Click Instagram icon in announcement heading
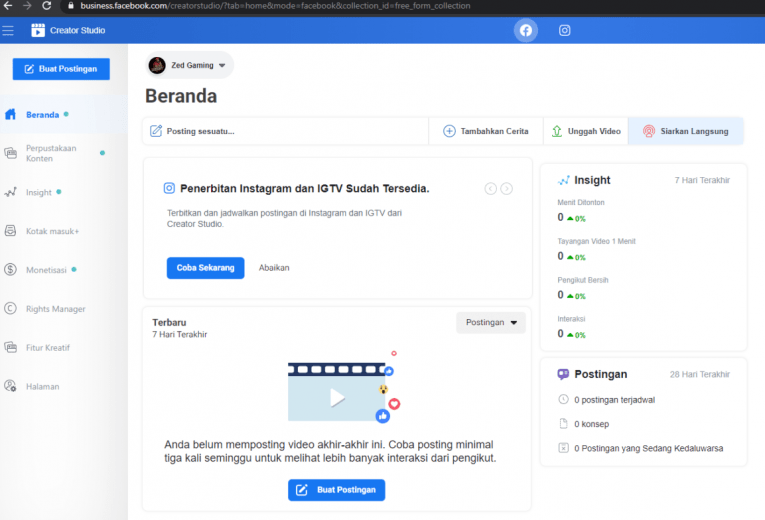Screen dimensions: 765x520 (x=169, y=188)
